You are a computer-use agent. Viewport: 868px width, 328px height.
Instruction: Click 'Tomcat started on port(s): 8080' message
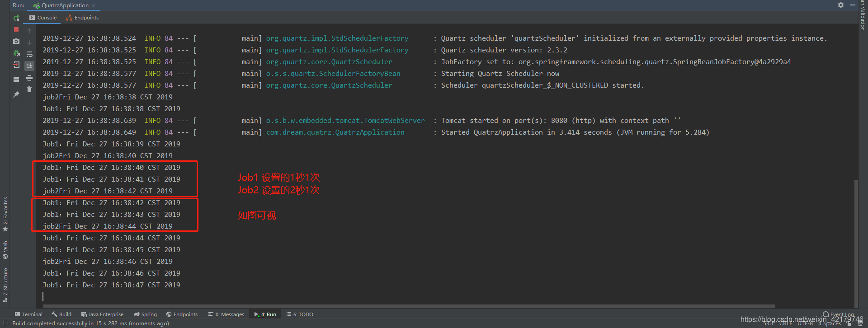(561, 121)
